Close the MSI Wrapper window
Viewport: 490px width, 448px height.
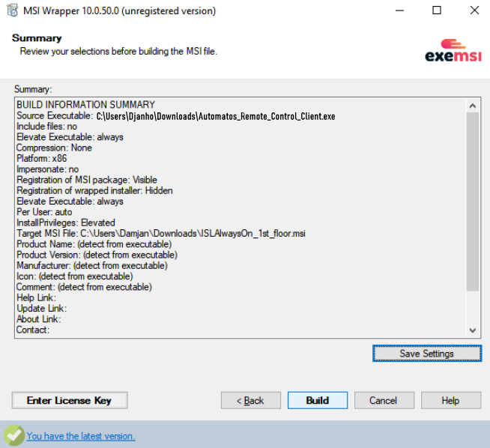[x=474, y=10]
